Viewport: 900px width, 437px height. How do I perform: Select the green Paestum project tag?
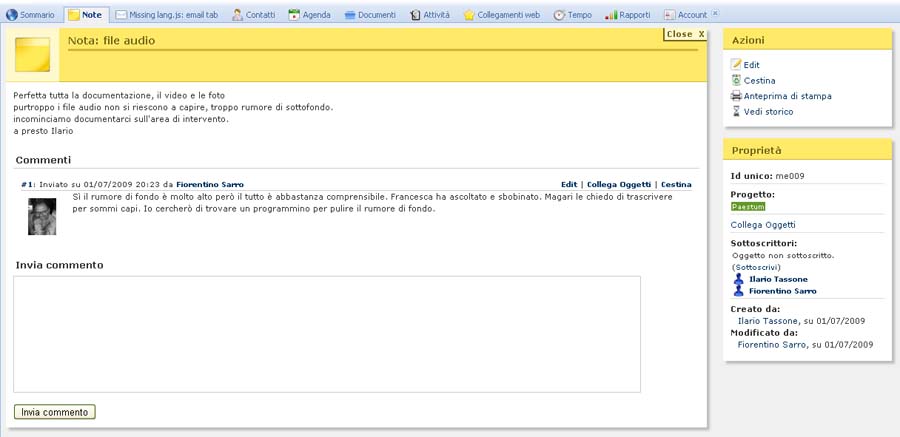[747, 206]
